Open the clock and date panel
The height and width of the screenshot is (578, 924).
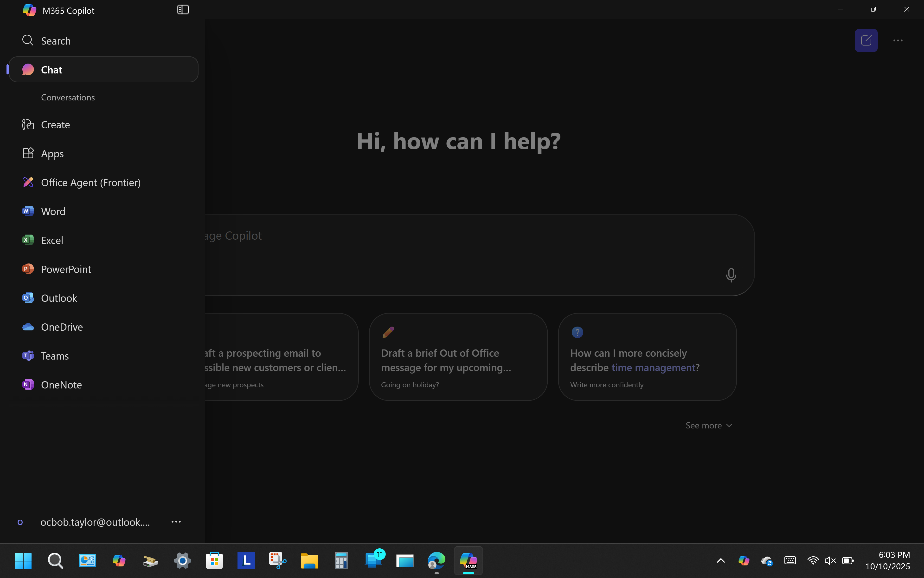[x=888, y=561]
